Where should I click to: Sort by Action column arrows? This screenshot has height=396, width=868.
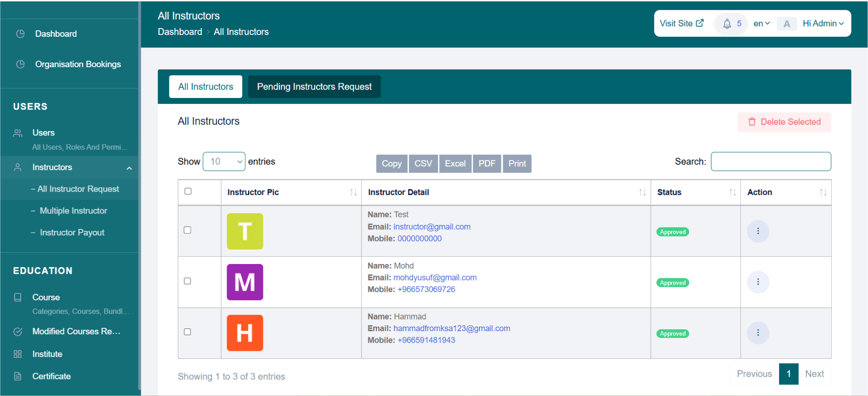click(x=823, y=192)
